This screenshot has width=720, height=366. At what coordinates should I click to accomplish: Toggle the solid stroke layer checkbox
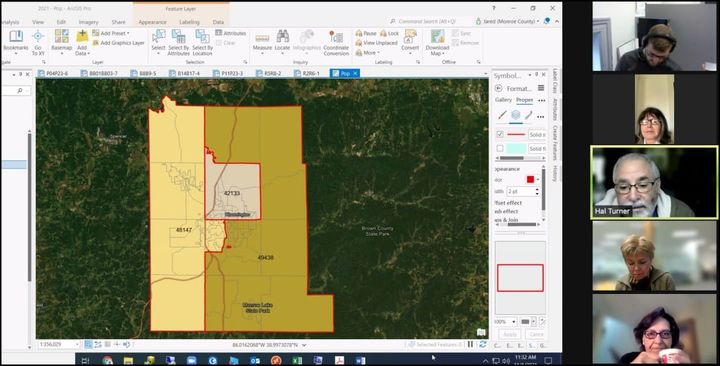coord(500,135)
